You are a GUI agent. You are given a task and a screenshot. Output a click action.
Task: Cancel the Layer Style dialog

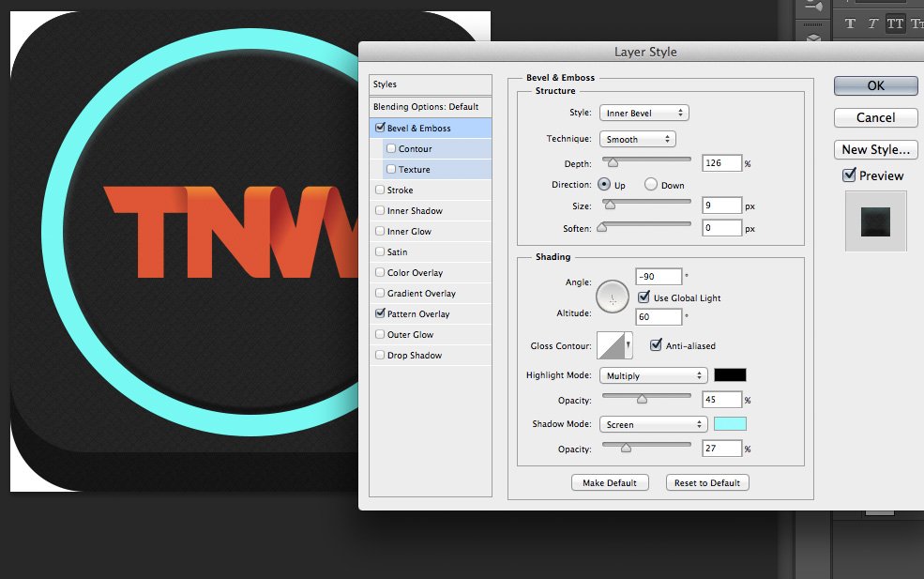[875, 117]
